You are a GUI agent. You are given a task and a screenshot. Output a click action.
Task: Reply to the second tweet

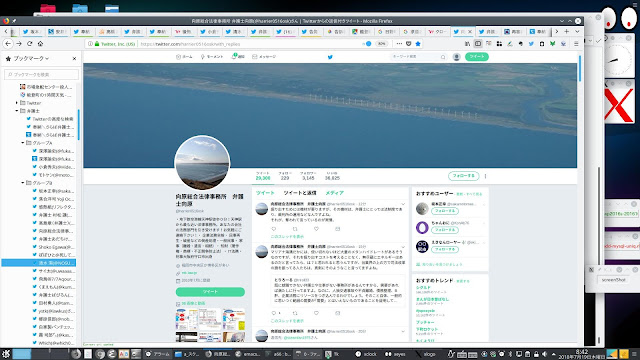click(x=274, y=313)
